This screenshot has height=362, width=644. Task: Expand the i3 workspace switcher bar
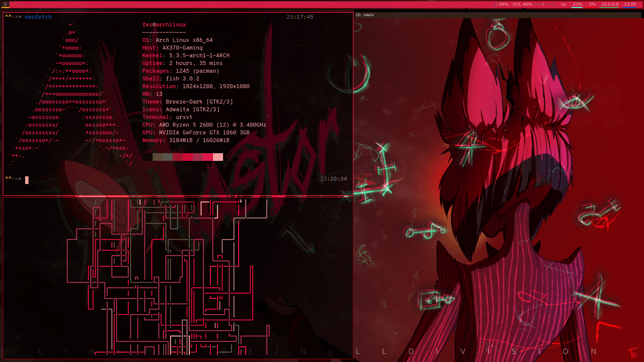5,4
